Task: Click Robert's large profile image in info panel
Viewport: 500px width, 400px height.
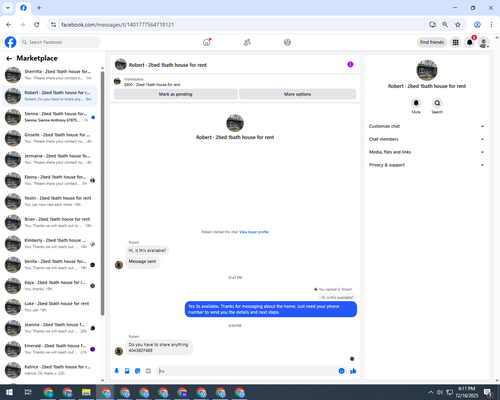Action: pos(427,70)
